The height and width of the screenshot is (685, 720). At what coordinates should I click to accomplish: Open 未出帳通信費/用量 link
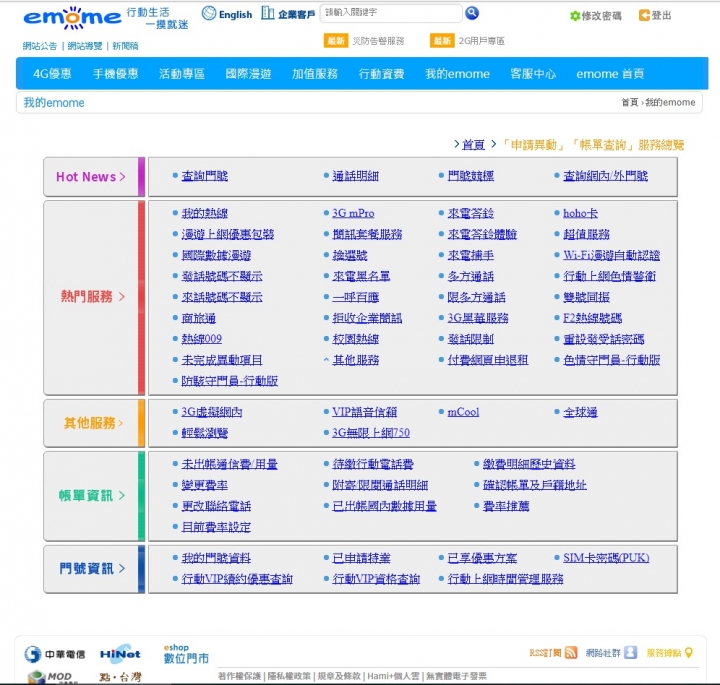point(230,464)
